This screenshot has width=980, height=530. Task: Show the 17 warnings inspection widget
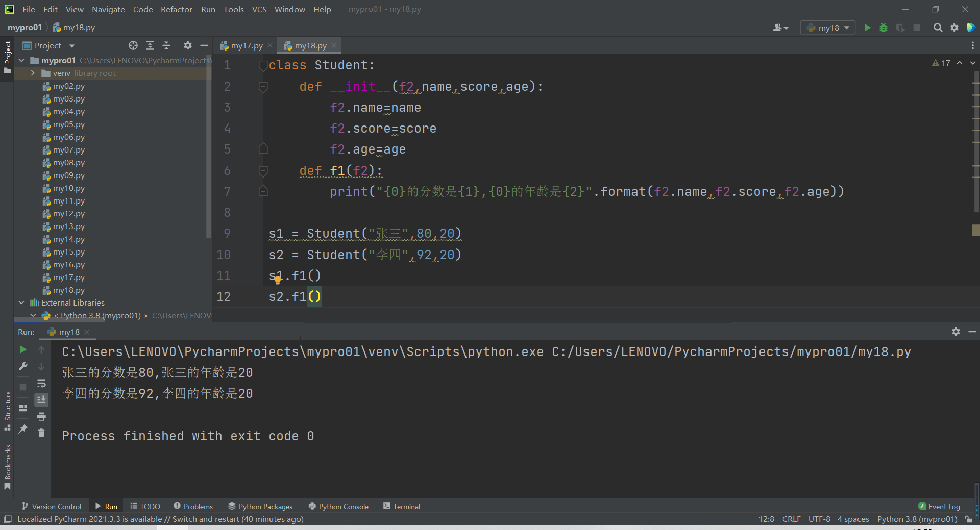pos(941,63)
